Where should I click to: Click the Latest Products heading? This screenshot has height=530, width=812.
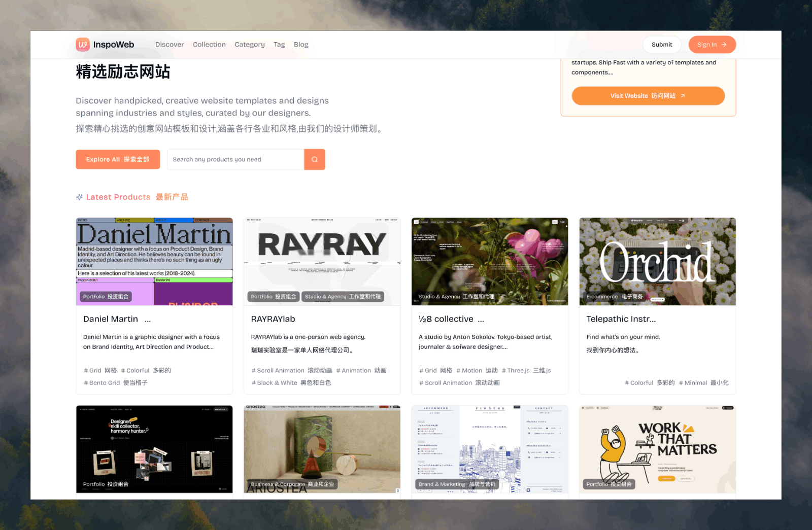coord(137,197)
